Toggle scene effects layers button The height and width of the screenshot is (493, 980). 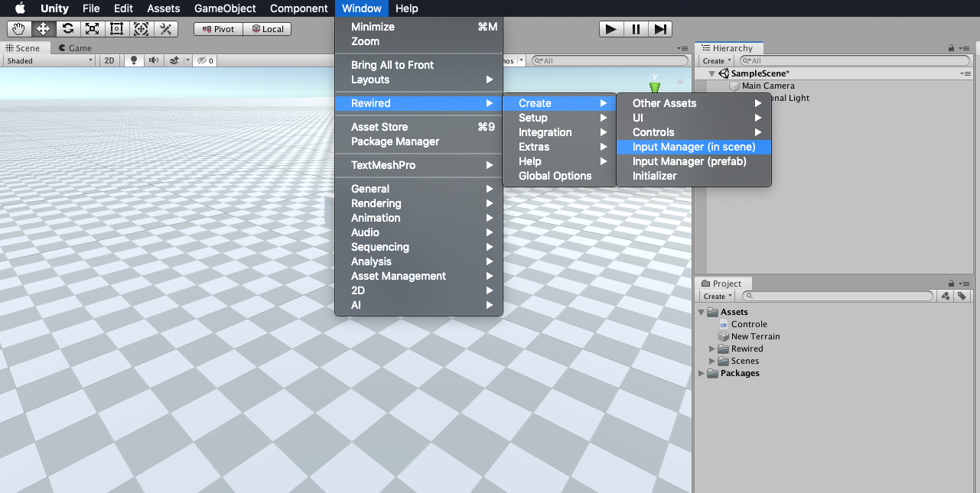click(x=174, y=60)
